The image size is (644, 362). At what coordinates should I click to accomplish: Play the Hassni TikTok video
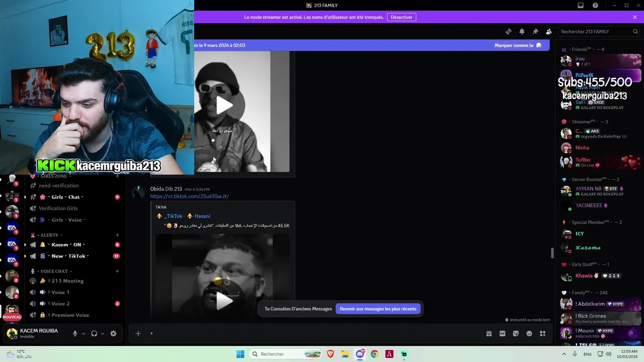(x=224, y=301)
